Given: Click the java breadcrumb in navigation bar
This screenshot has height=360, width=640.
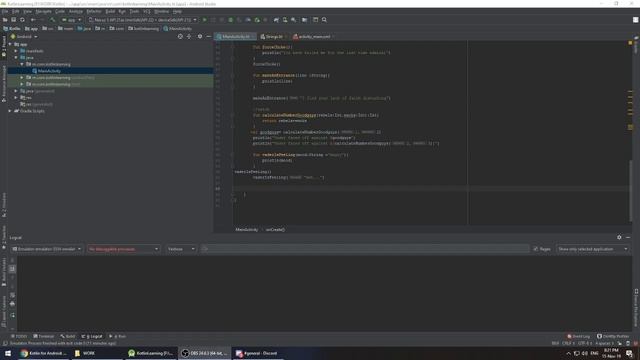Looking at the screenshot, I should click(84, 29).
